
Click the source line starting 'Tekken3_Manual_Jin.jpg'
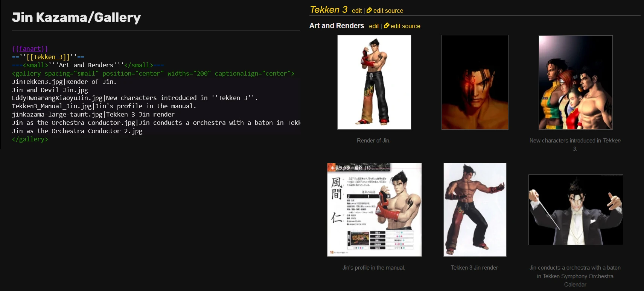[x=104, y=106]
